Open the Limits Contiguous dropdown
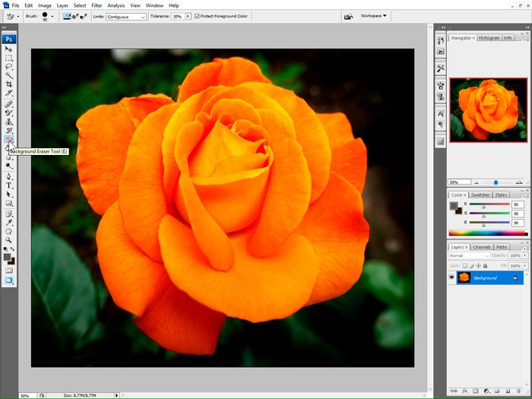Viewport: 532px width, 399px height. 126,16
